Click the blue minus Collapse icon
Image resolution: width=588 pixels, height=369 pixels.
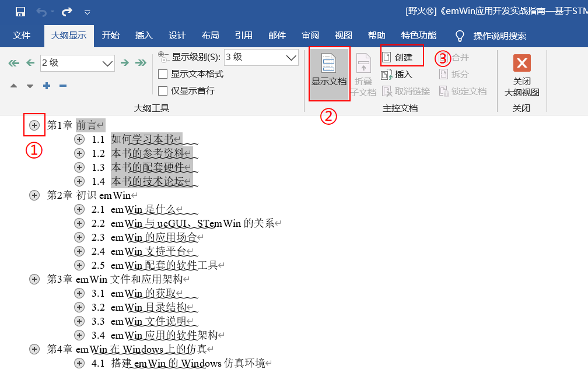(63, 86)
